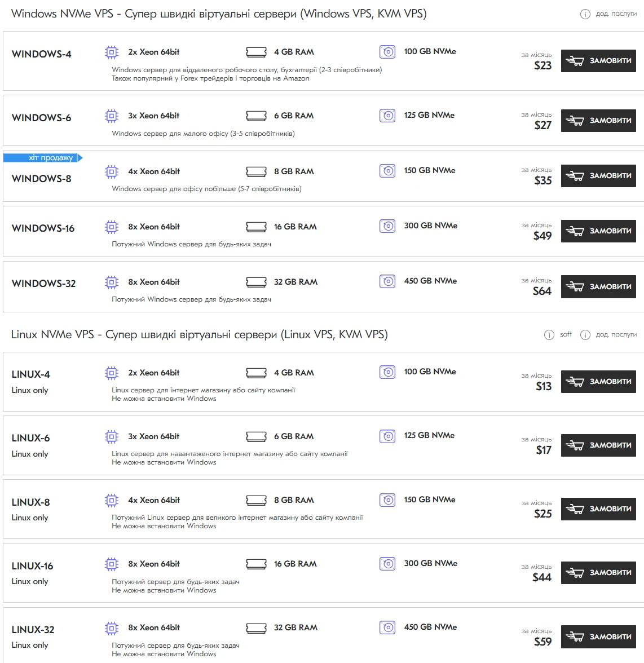Click the CPU icon in the LINUX-8 row
Screen dimensions: 644x663
pos(112,501)
